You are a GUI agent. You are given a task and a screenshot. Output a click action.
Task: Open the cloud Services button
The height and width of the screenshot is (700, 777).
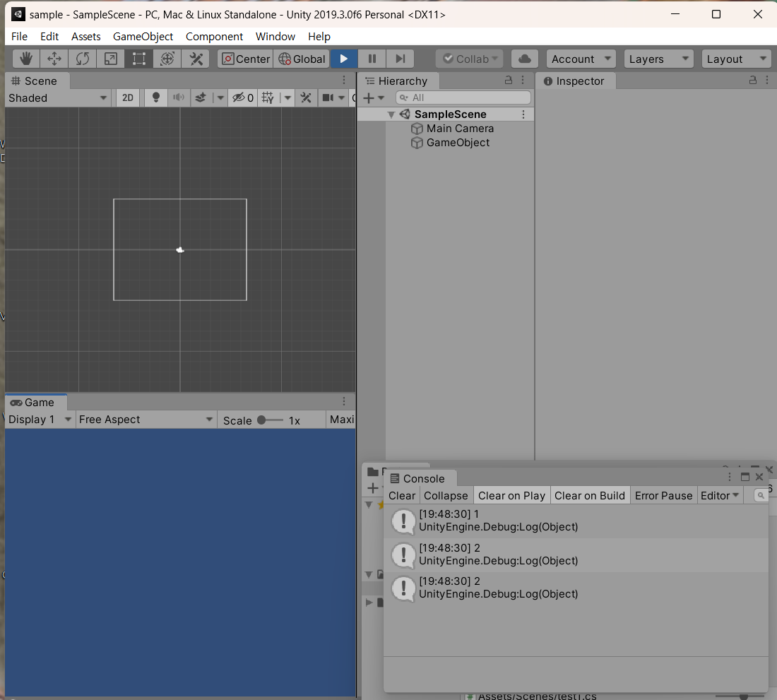525,59
